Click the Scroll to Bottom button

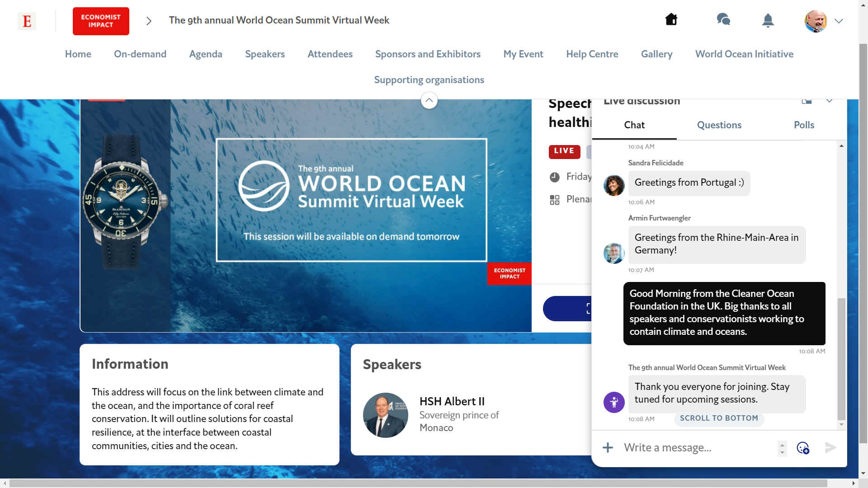pyautogui.click(x=719, y=418)
